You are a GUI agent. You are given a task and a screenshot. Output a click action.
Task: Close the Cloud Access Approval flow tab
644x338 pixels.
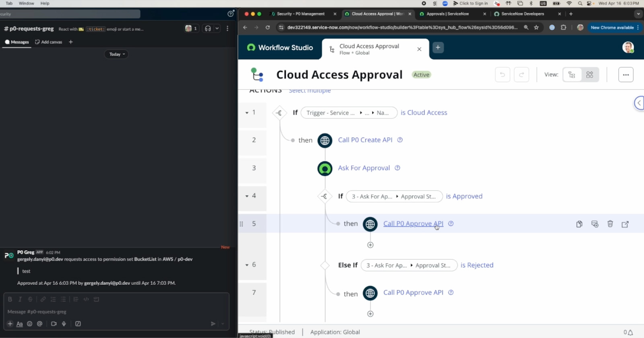coord(419,49)
